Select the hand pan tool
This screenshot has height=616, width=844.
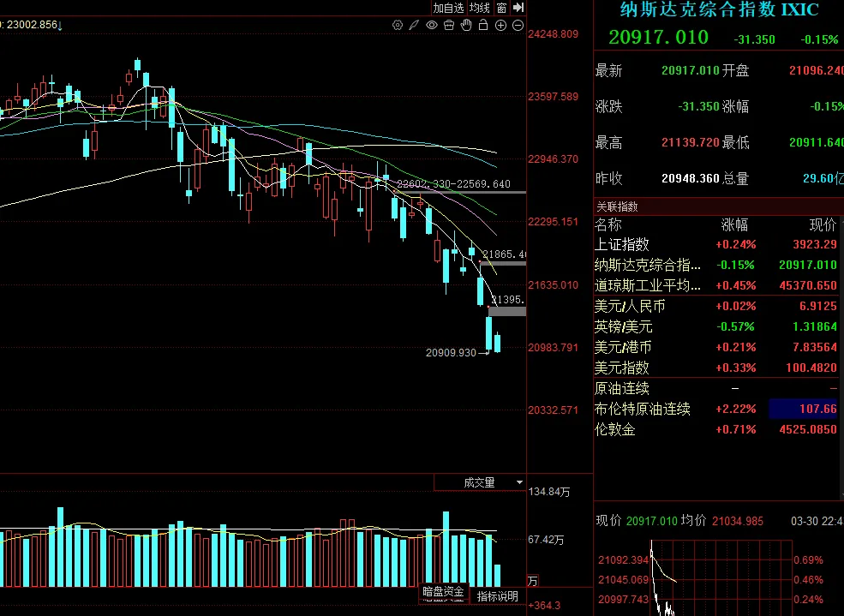[x=466, y=26]
